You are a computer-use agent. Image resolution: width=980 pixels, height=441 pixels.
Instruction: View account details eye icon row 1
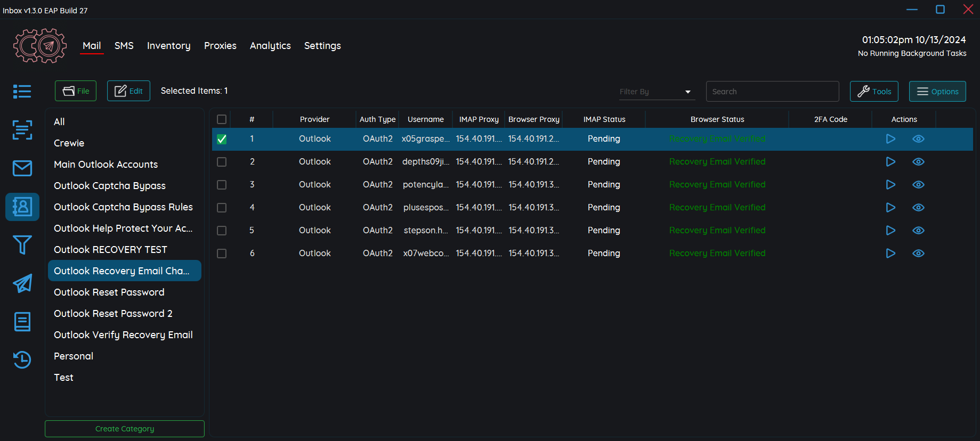click(918, 139)
